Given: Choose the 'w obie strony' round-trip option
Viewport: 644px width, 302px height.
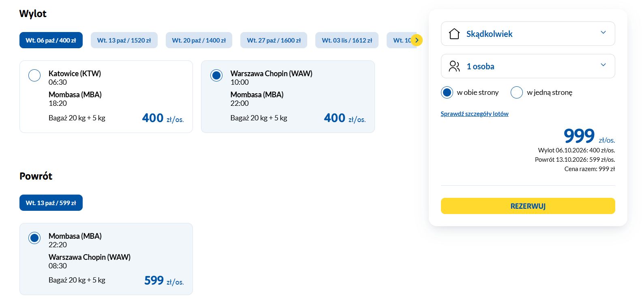Looking at the screenshot, I should pos(447,92).
